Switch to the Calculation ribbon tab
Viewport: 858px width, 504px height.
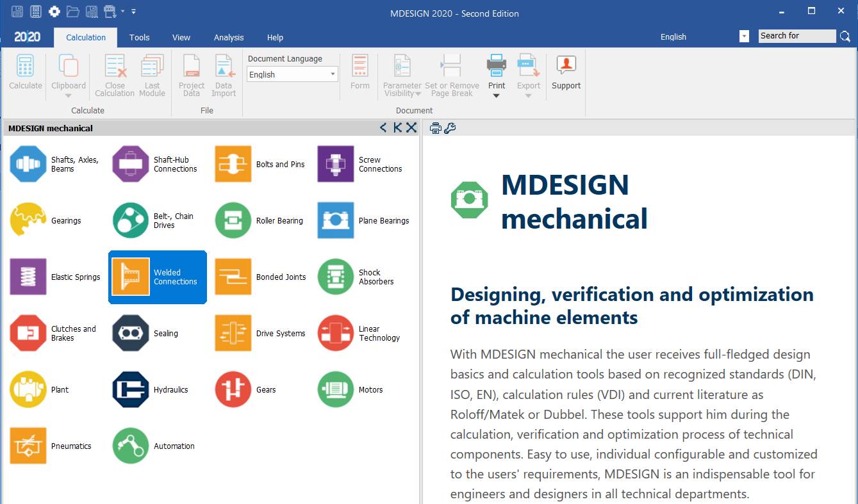pyautogui.click(x=86, y=37)
